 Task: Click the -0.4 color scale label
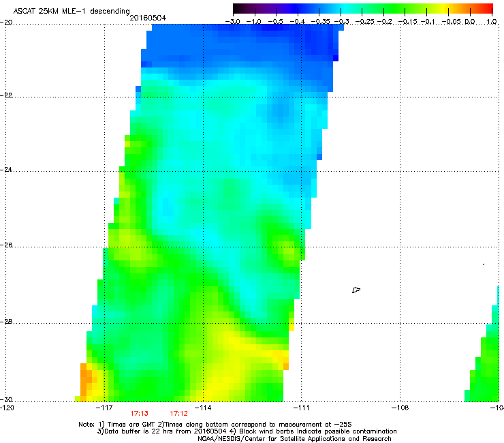[x=298, y=22]
